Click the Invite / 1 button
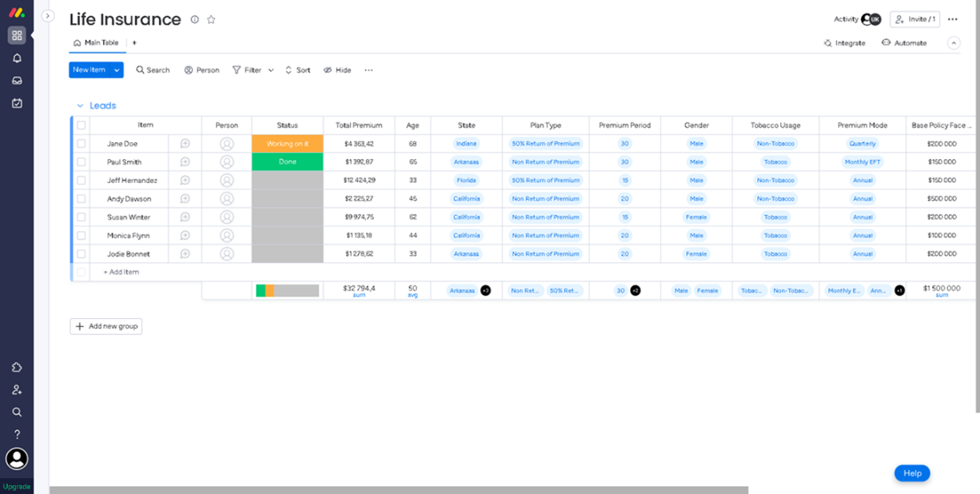This screenshot has width=980, height=494. [x=915, y=19]
